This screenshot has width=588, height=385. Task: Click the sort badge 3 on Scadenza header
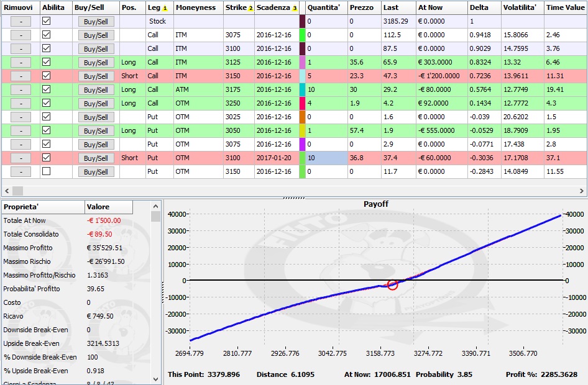295,8
